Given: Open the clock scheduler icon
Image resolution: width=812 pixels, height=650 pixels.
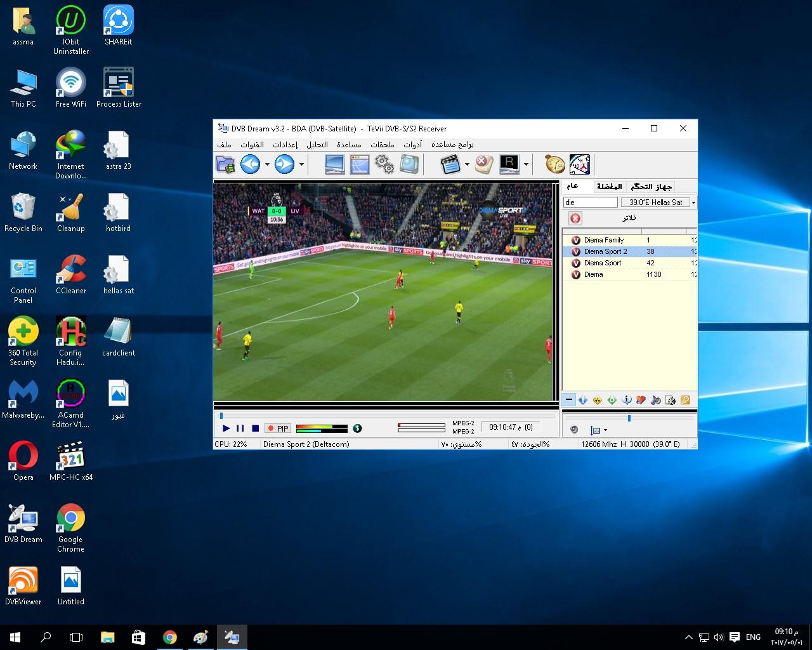Looking at the screenshot, I should click(580, 164).
